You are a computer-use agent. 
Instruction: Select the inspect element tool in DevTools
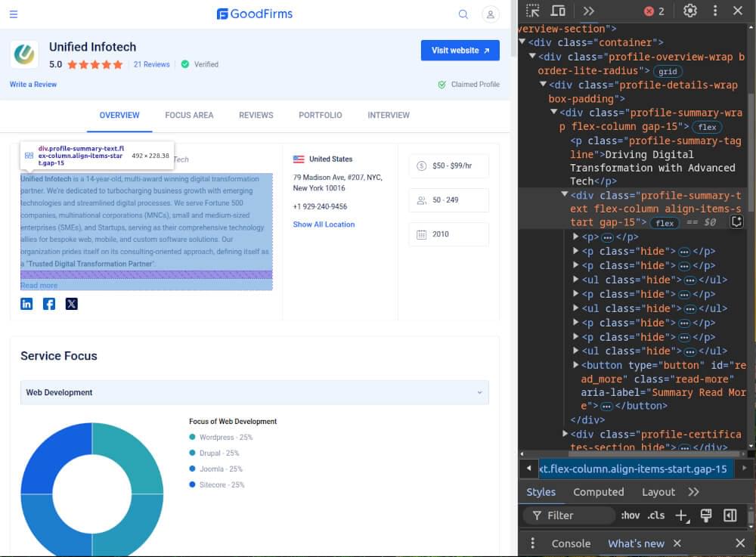(534, 11)
